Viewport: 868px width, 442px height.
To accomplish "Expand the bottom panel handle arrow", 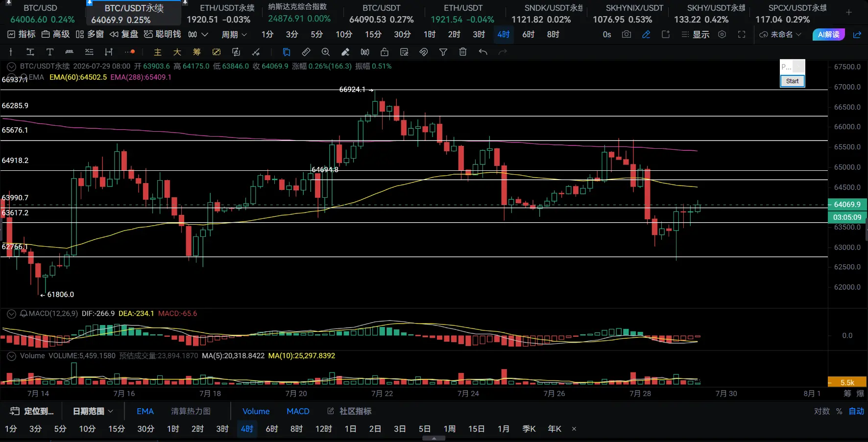I will point(434,439).
